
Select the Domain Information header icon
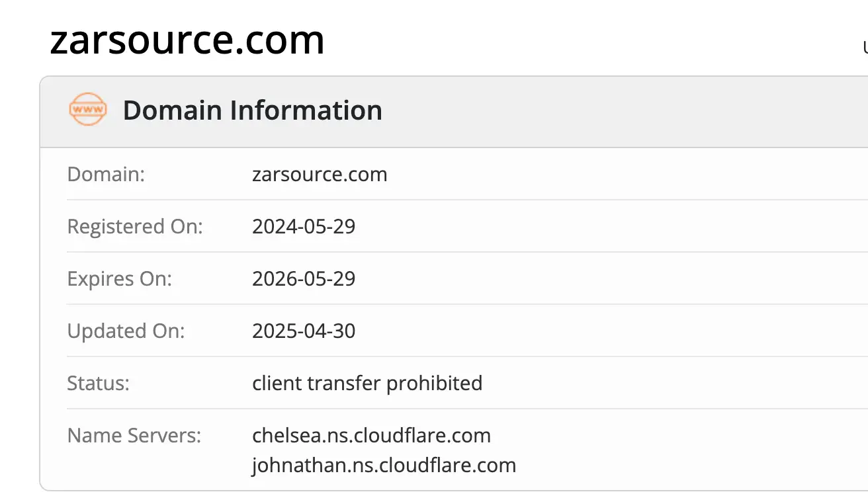[87, 110]
